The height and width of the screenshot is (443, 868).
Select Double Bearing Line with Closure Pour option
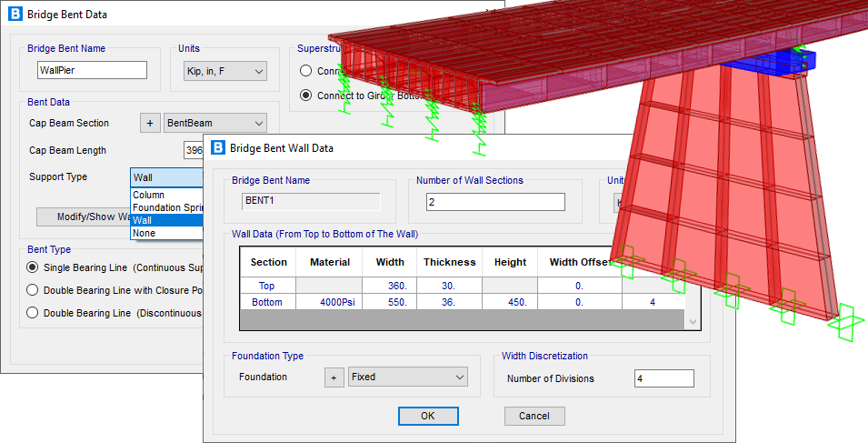coord(34,290)
